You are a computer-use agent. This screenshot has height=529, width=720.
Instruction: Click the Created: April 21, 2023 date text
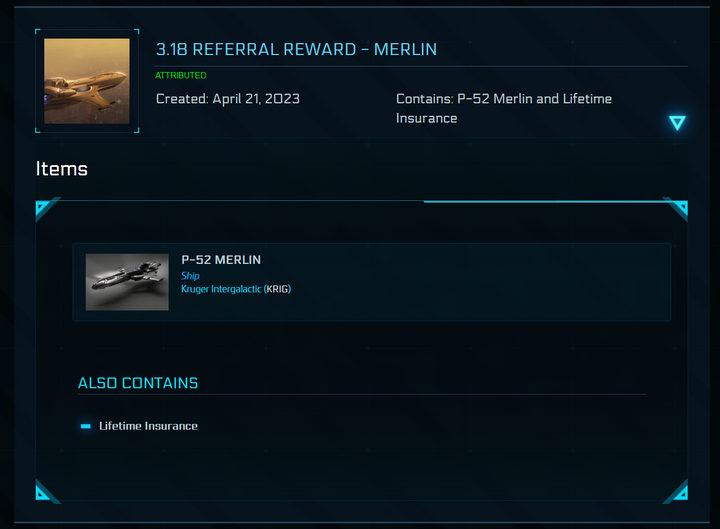pyautogui.click(x=228, y=99)
